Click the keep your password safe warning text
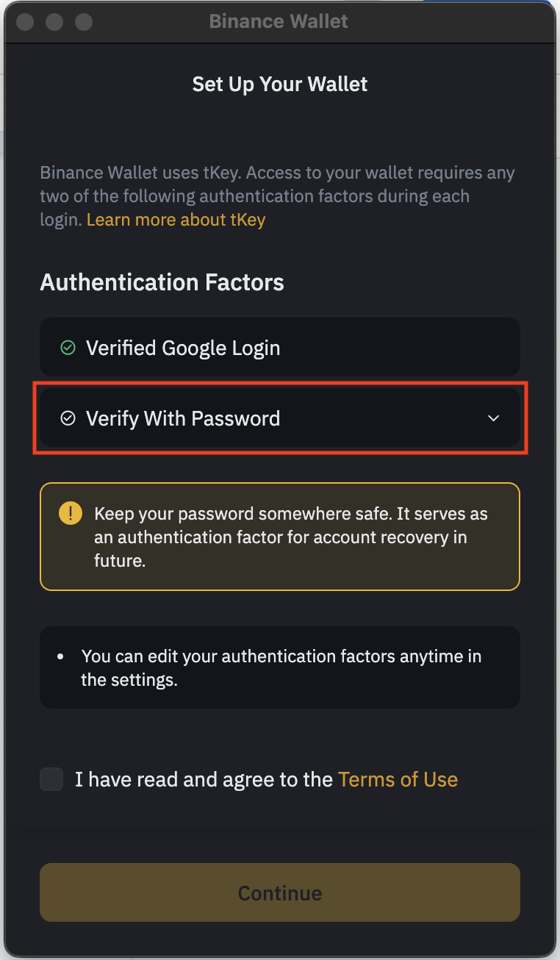The image size is (560, 960). click(290, 537)
